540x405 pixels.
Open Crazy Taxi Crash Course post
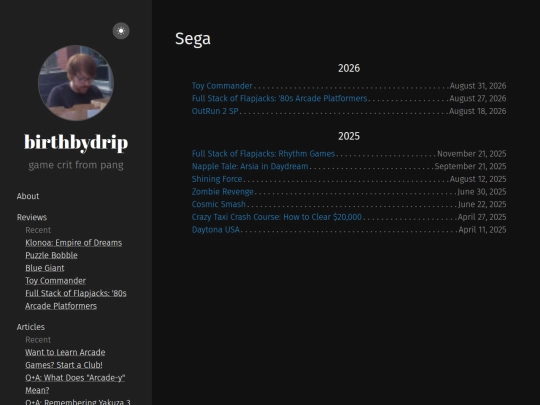click(x=277, y=217)
